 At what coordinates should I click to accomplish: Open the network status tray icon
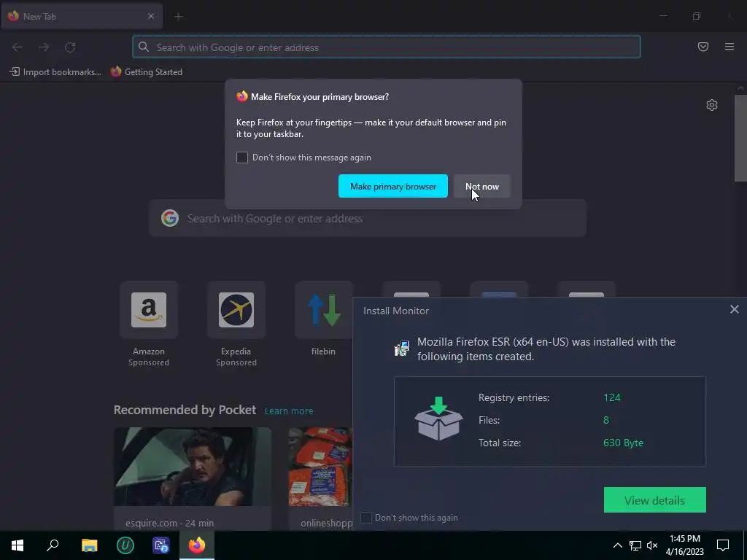(x=635, y=545)
